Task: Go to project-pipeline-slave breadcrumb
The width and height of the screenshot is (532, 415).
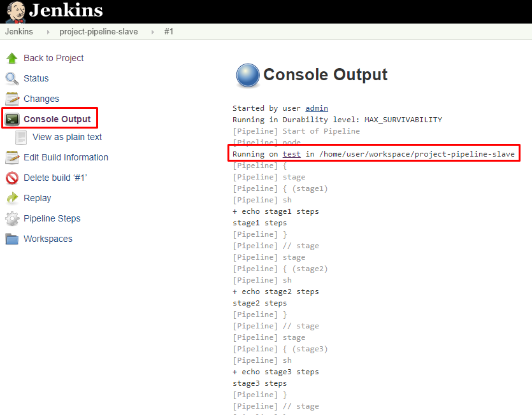Action: pyautogui.click(x=98, y=32)
